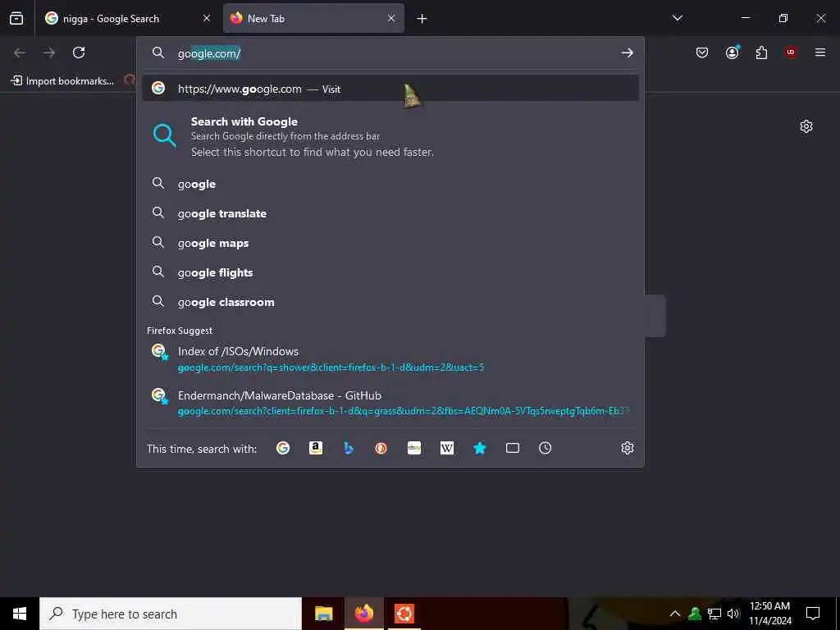Open search settings gear in dropdown
This screenshot has height=630, width=840.
coord(628,448)
